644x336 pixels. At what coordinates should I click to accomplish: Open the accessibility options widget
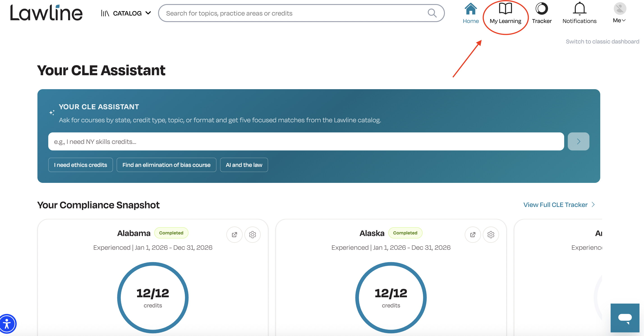7,324
